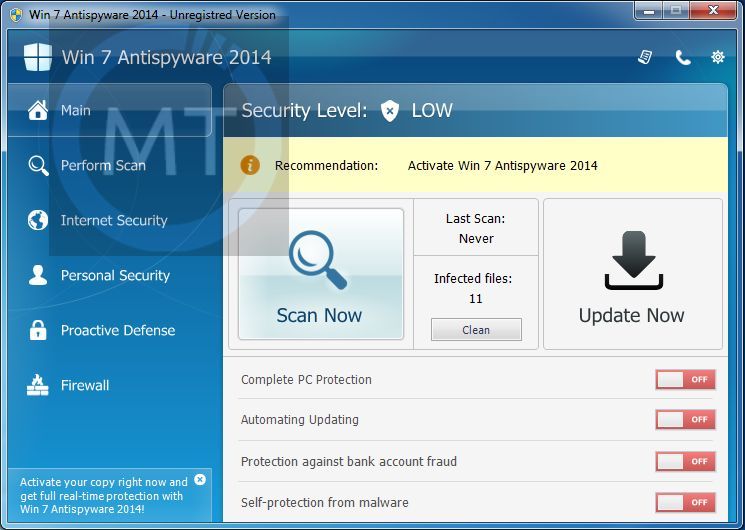Toggle Complete PC Protection switch

click(x=685, y=379)
